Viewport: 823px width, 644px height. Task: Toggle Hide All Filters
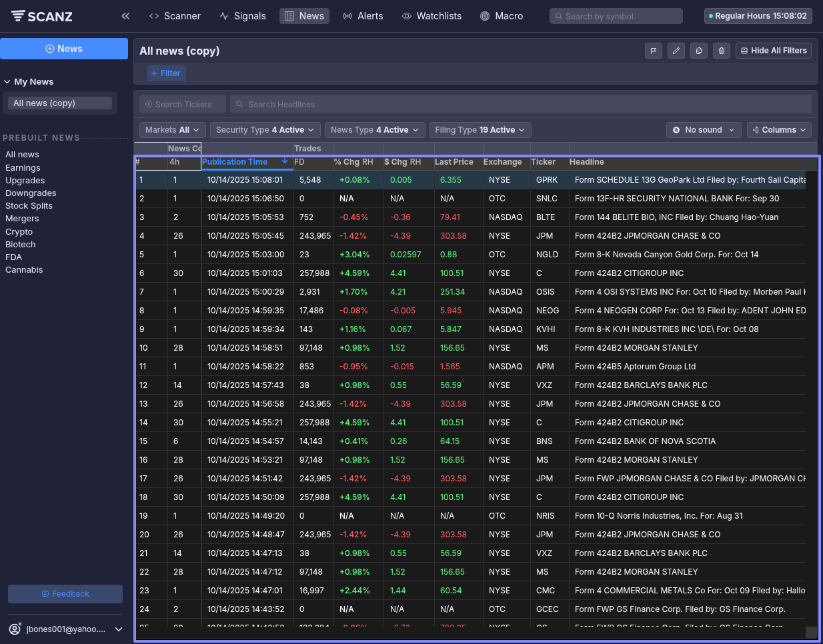(774, 51)
